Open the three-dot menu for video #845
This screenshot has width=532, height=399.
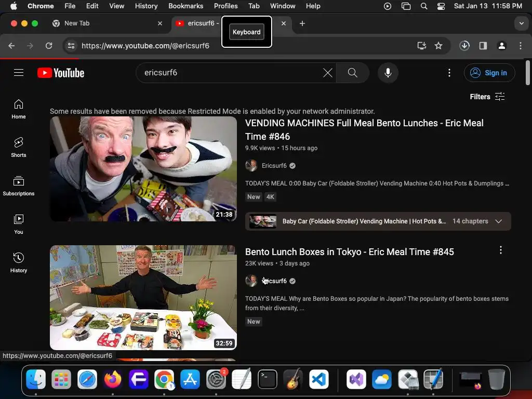[500, 250]
